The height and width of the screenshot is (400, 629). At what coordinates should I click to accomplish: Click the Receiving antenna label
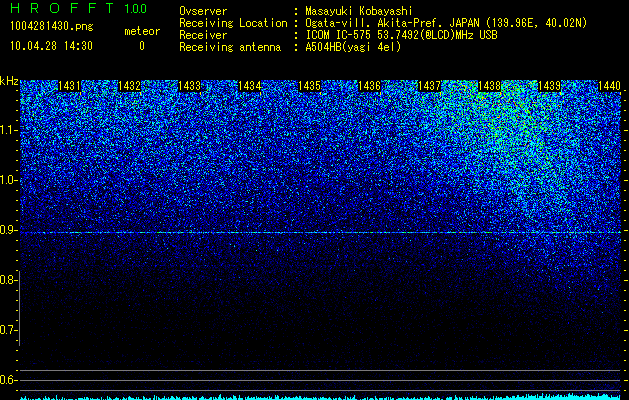click(x=230, y=47)
